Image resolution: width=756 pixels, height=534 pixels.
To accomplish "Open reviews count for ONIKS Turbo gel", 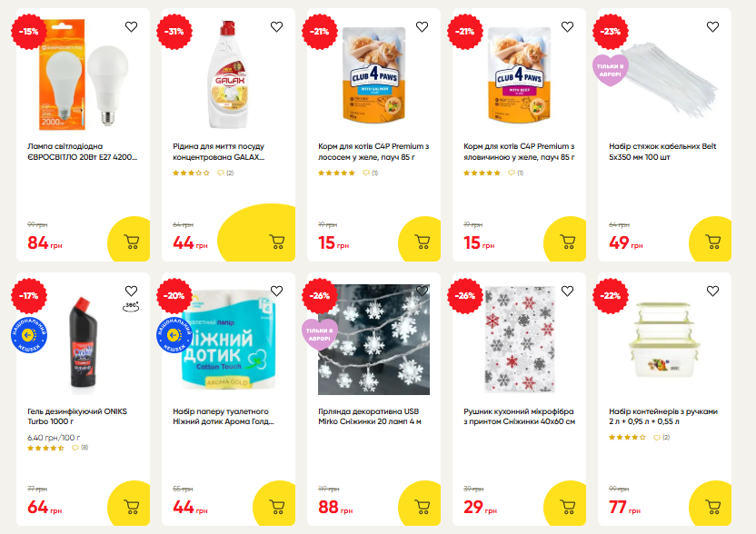I will click(x=82, y=448).
